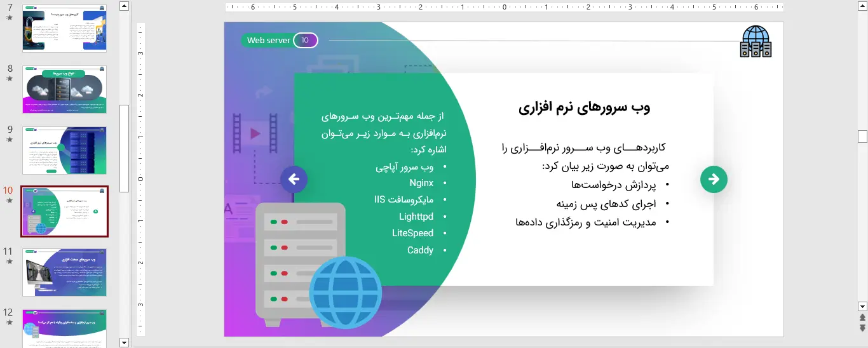Image resolution: width=868 pixels, height=348 pixels.
Task: Select the blue globe illustration on the slide
Action: (346, 293)
